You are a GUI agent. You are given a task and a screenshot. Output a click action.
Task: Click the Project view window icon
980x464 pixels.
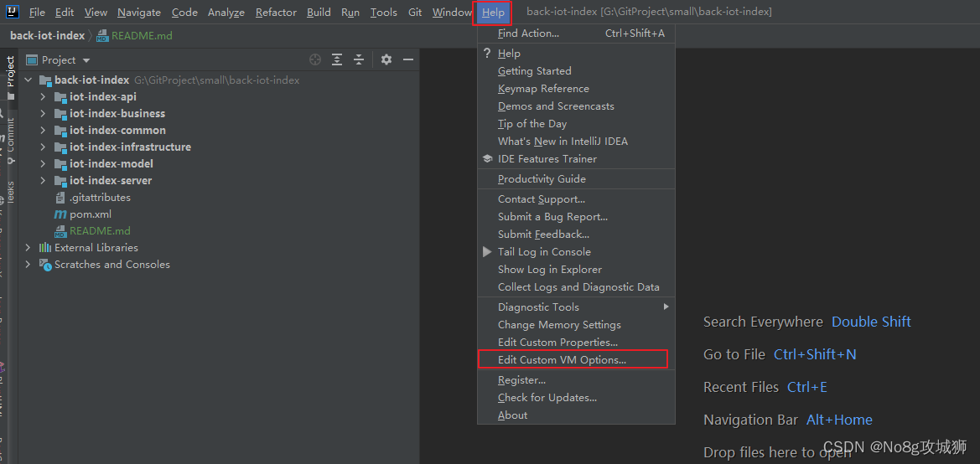32,60
